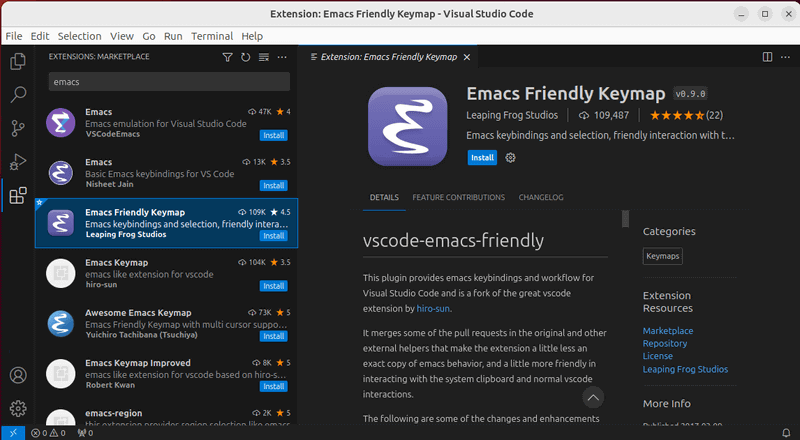
Task: Install Awesome Emacs Keymap
Action: click(x=273, y=336)
